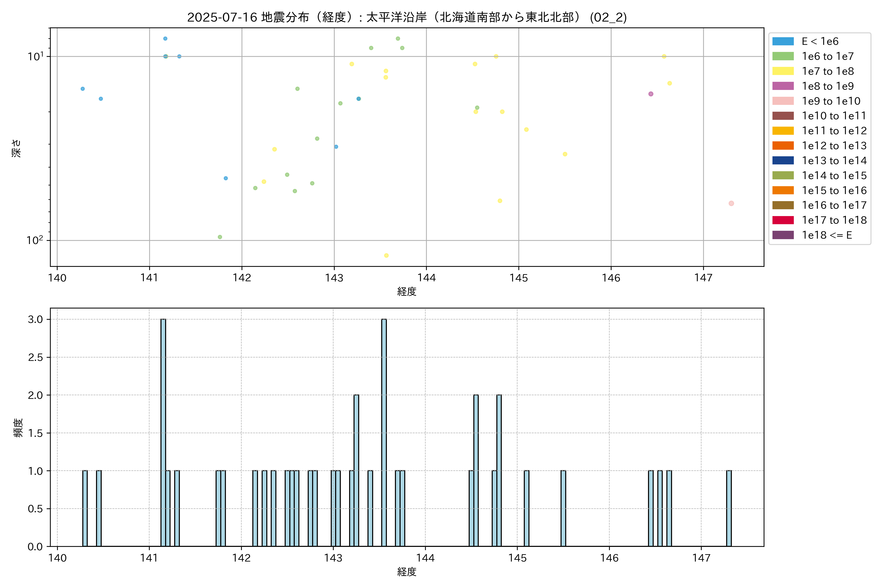The height and width of the screenshot is (588, 882).
Task: Click the chart title text at the top
Action: coord(407,17)
